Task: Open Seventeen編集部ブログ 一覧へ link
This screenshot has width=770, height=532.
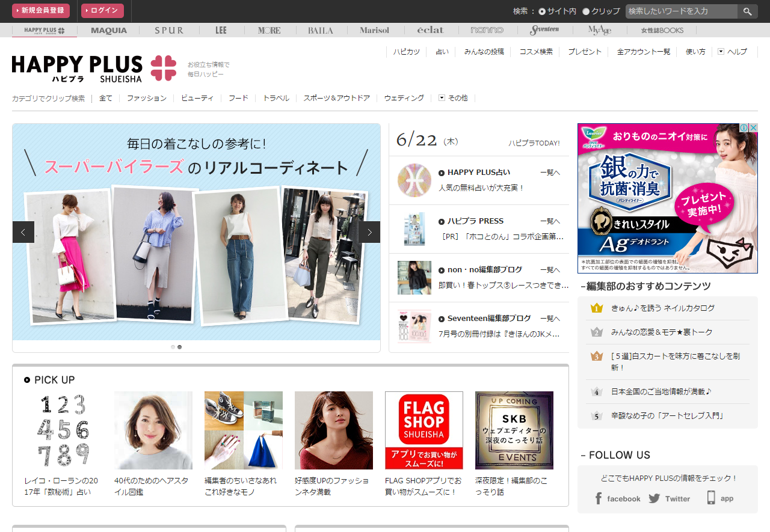Action: pyautogui.click(x=550, y=319)
